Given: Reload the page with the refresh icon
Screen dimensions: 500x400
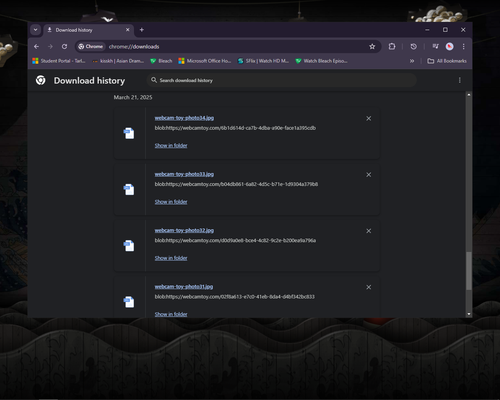Looking at the screenshot, I should pyautogui.click(x=64, y=47).
